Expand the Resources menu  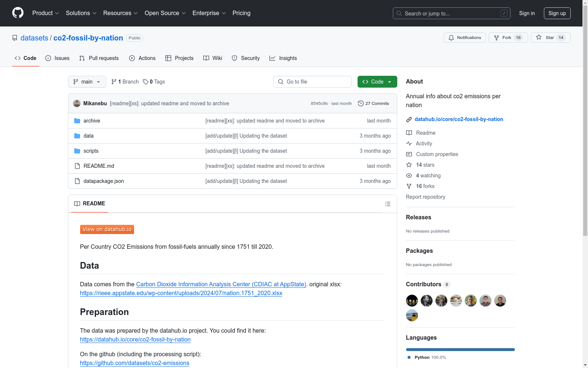(121, 13)
